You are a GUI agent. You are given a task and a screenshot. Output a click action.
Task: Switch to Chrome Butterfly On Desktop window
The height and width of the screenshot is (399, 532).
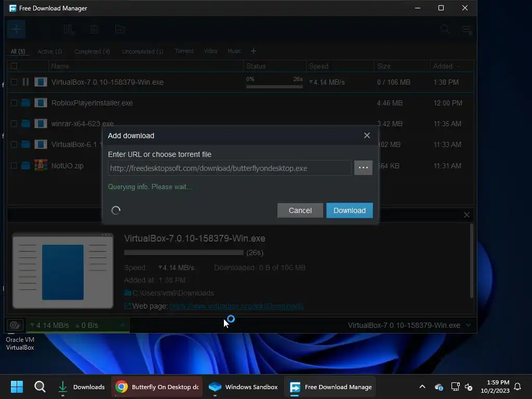pos(157,387)
